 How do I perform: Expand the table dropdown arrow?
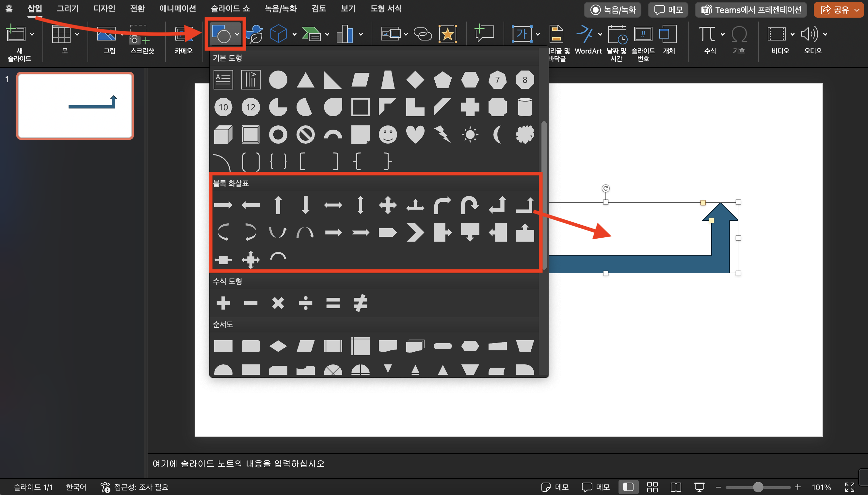click(77, 34)
